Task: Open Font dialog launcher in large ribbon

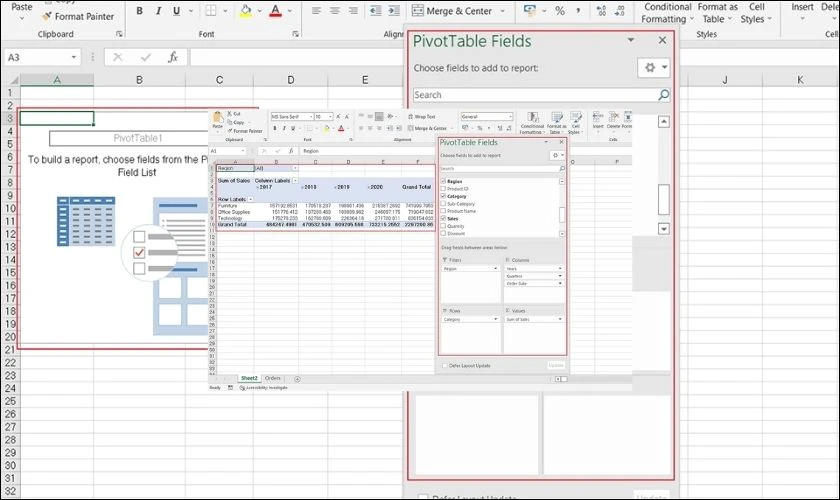Action: [x=295, y=34]
